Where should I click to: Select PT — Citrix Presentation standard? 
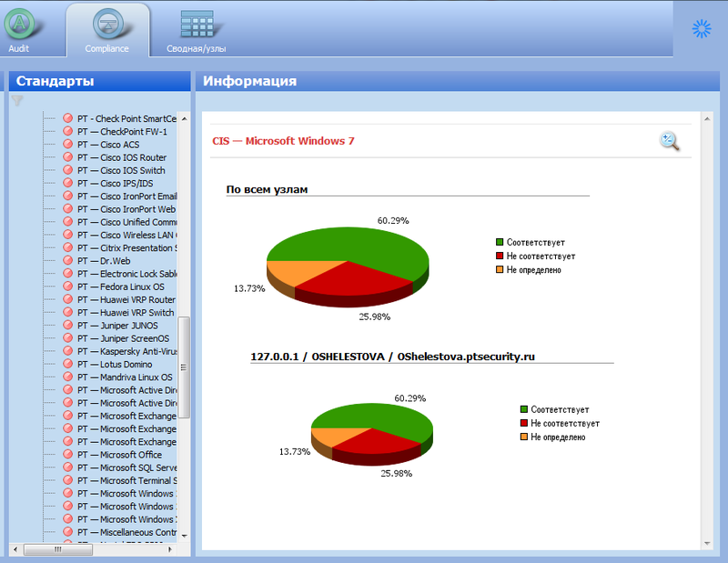(126, 248)
